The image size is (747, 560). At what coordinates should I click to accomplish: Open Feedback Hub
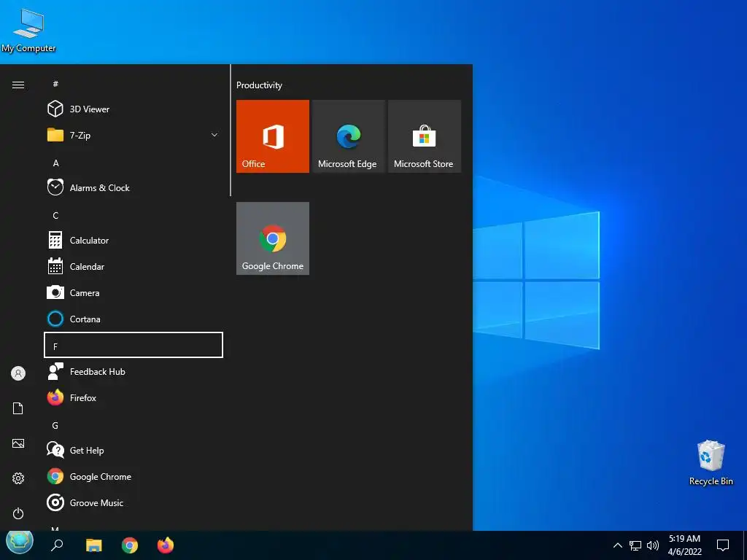pos(133,371)
